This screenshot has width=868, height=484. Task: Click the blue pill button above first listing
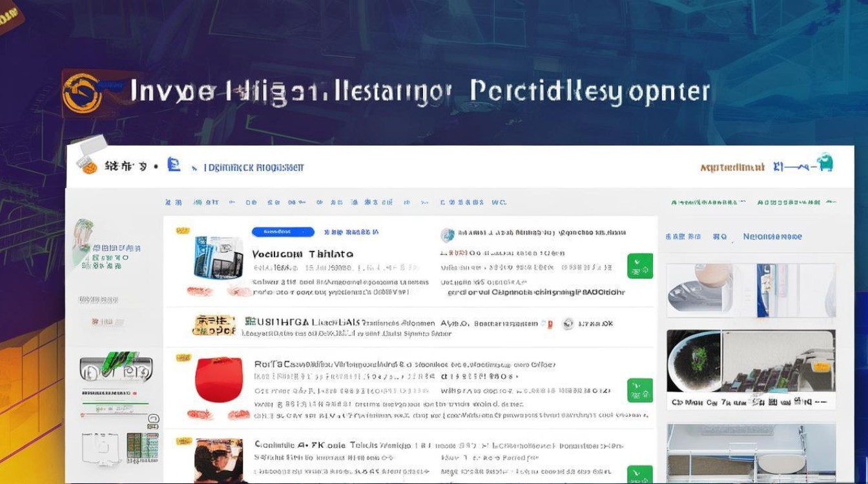pyautogui.click(x=283, y=232)
